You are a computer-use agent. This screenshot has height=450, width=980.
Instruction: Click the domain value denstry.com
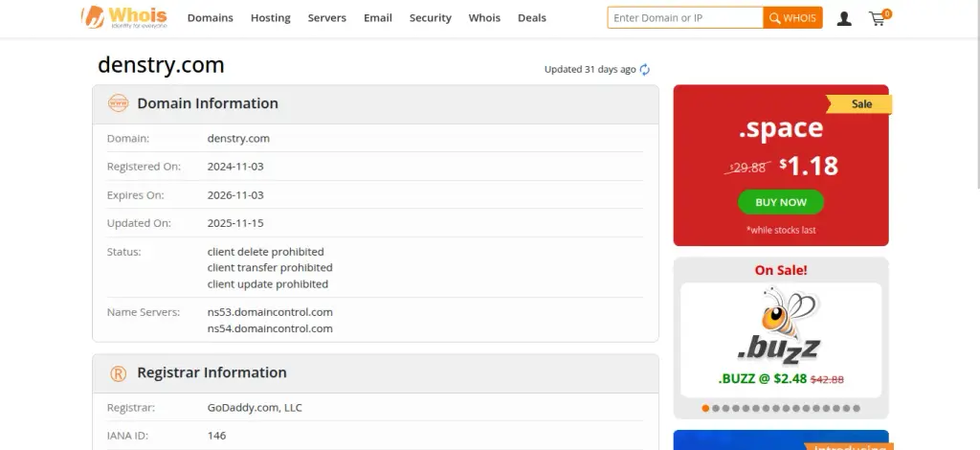click(x=238, y=138)
